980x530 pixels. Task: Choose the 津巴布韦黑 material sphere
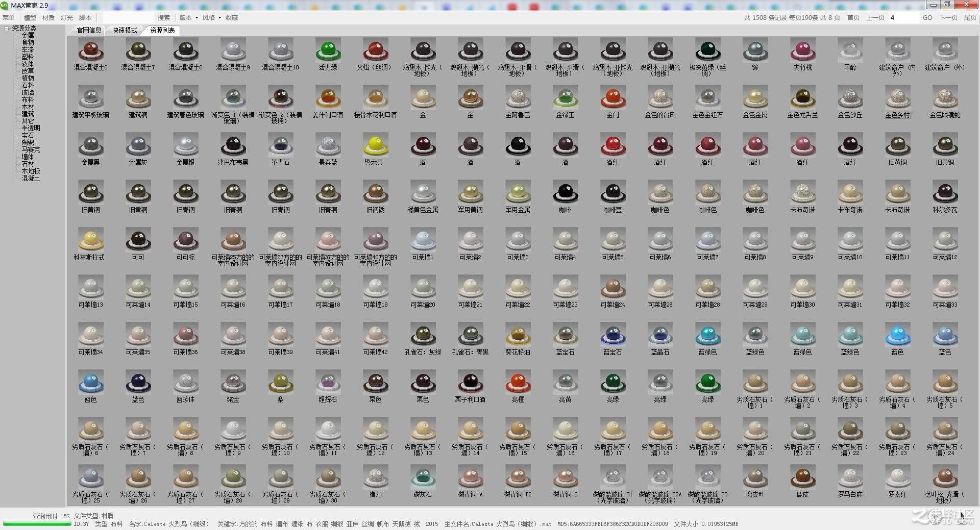click(233, 145)
